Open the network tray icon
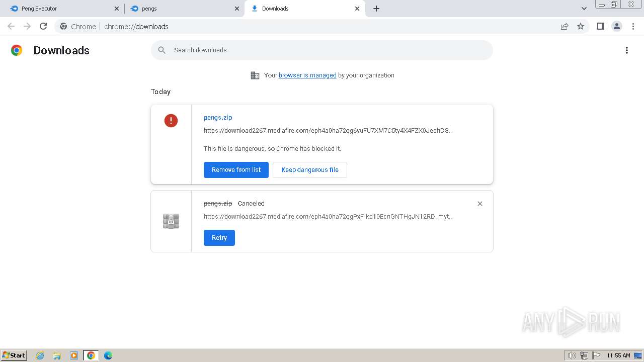This screenshot has width=644, height=362. 584,355
